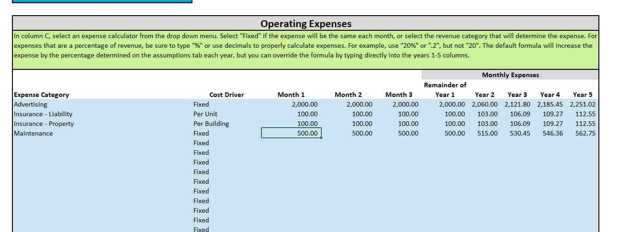Select Advertising Year 5 value 2,251.02

pos(582,104)
